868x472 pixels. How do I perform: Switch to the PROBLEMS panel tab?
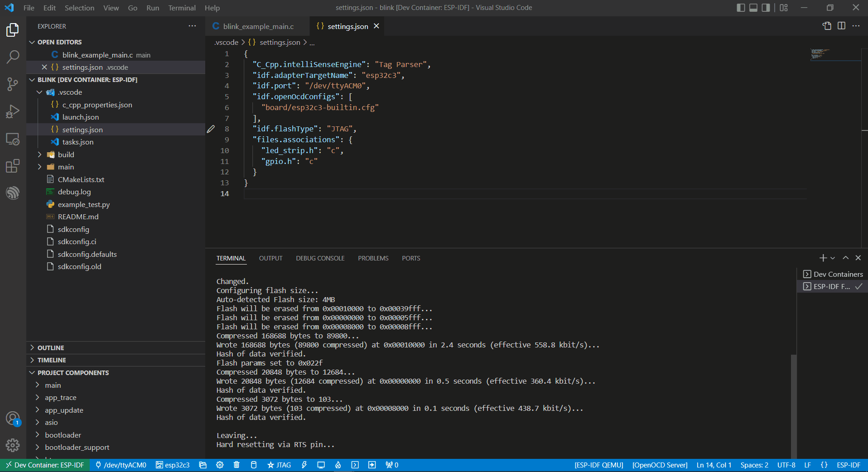(373, 258)
